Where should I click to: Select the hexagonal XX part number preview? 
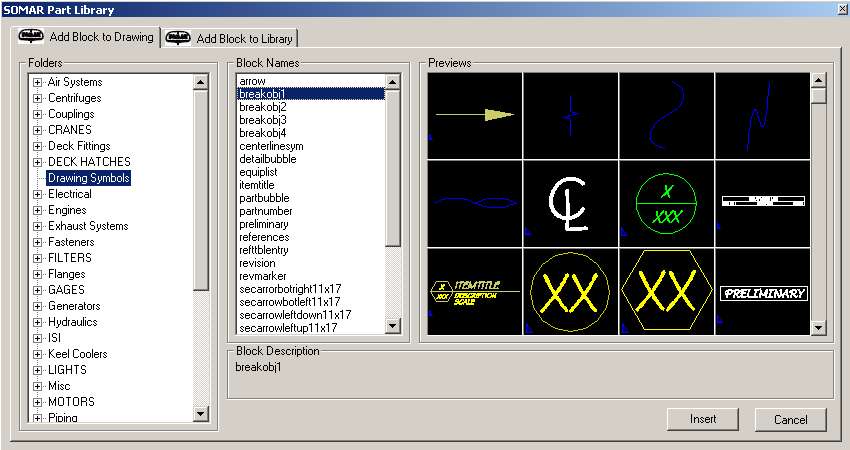[667, 292]
